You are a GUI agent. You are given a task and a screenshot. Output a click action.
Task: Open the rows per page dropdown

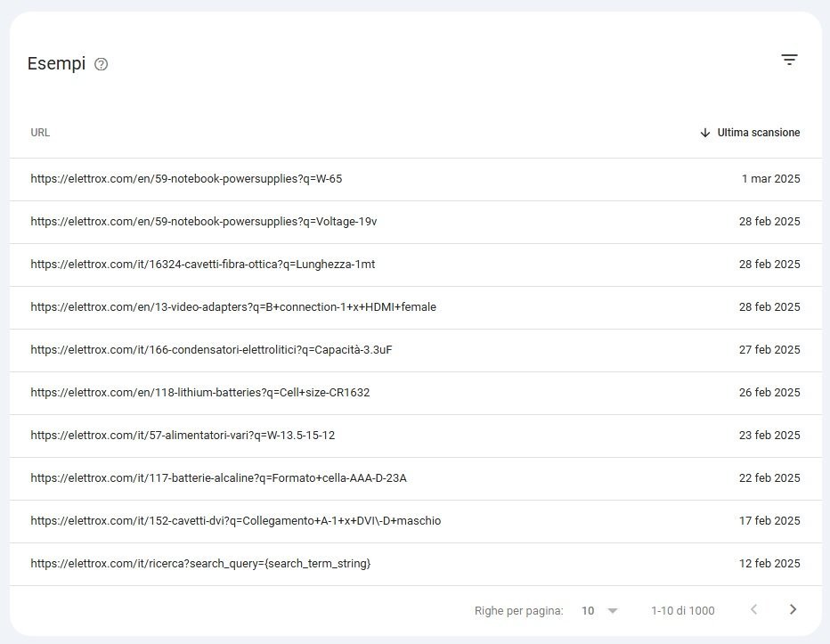[599, 611]
